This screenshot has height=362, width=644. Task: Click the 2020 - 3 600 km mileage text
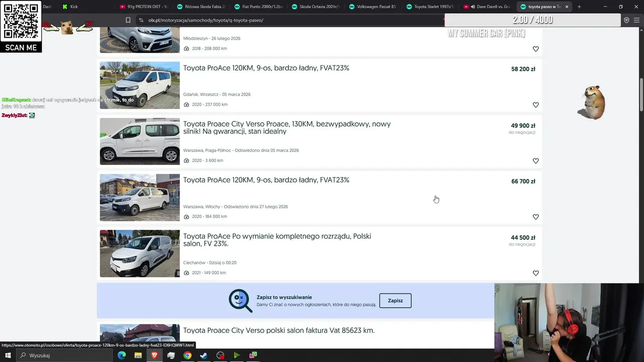[207, 161]
